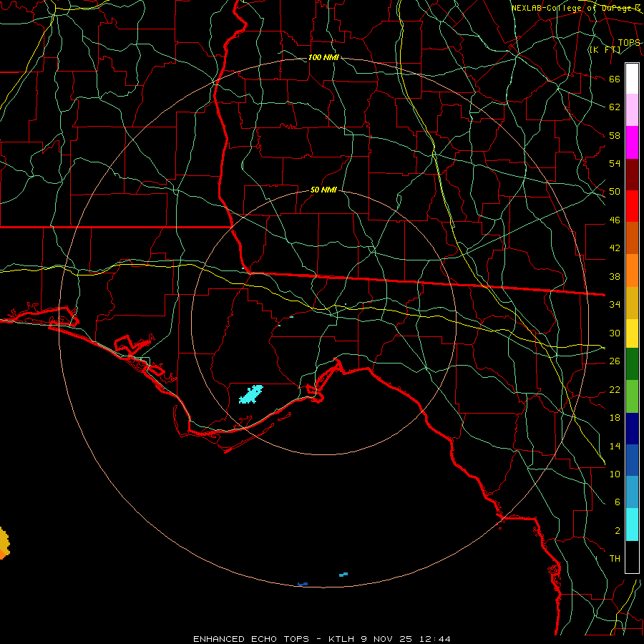This screenshot has width=644, height=644.
Task: Click the medium blue 18 kft legend swatch
Action: tap(632, 460)
